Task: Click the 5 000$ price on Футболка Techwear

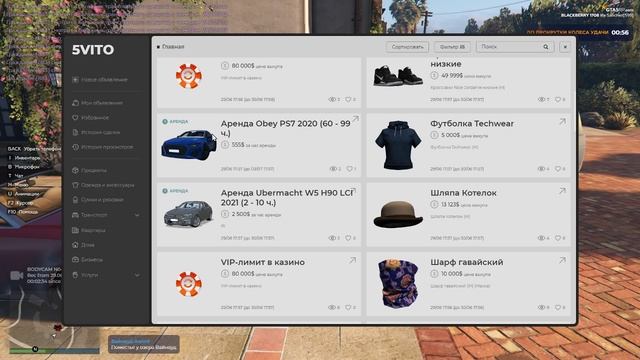Action: (451, 135)
